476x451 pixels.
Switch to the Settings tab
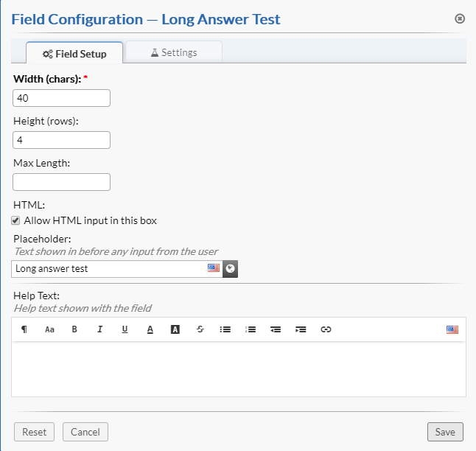(174, 52)
